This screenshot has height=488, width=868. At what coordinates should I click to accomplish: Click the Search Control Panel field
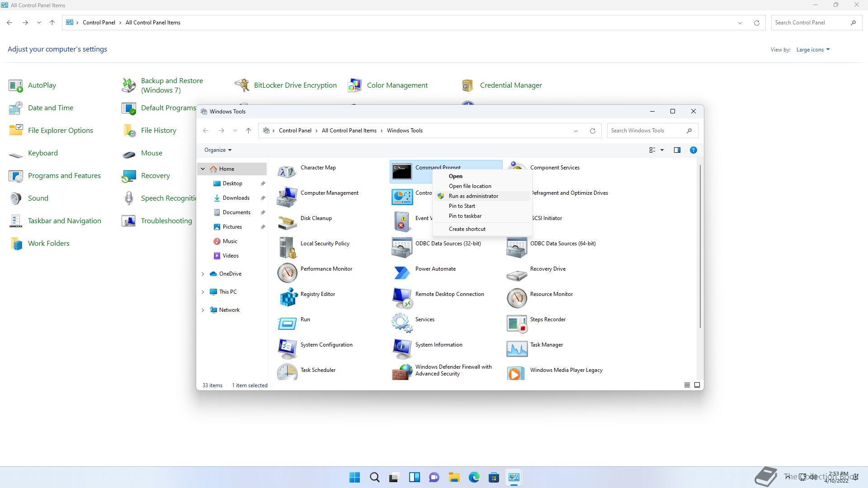817,23
